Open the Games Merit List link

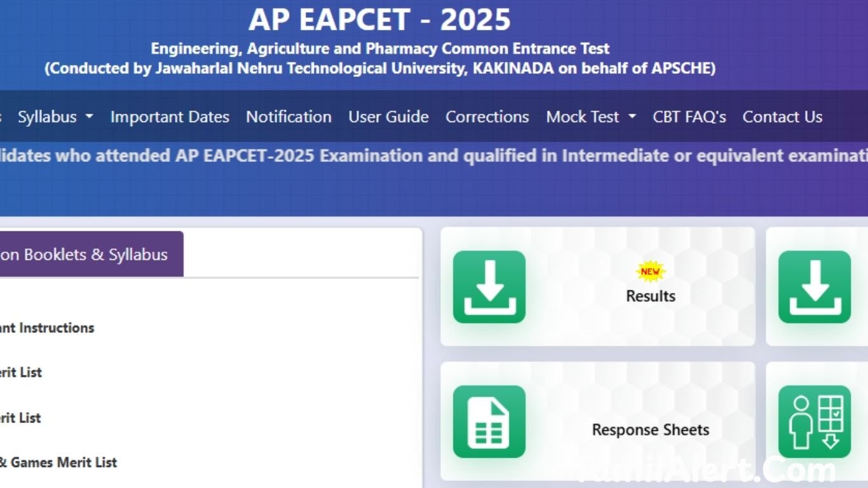pyautogui.click(x=58, y=463)
